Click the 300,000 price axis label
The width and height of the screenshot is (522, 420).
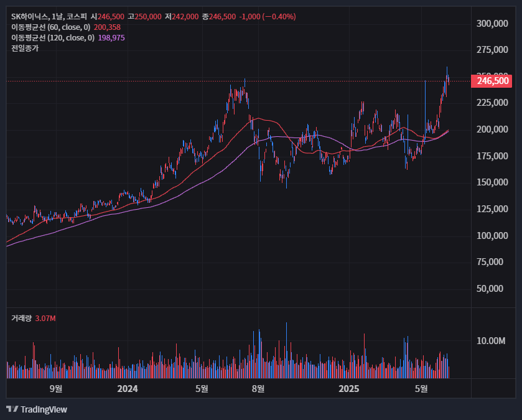[x=492, y=24]
